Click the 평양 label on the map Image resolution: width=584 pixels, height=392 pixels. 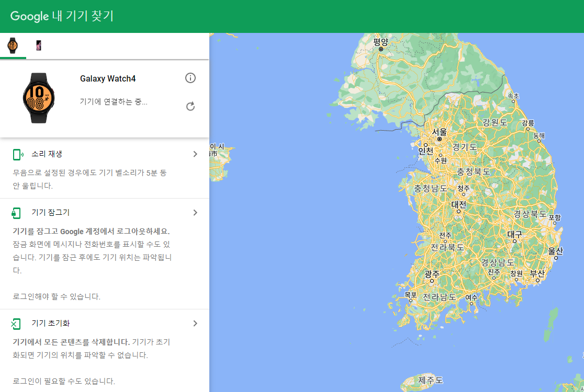tap(380, 42)
